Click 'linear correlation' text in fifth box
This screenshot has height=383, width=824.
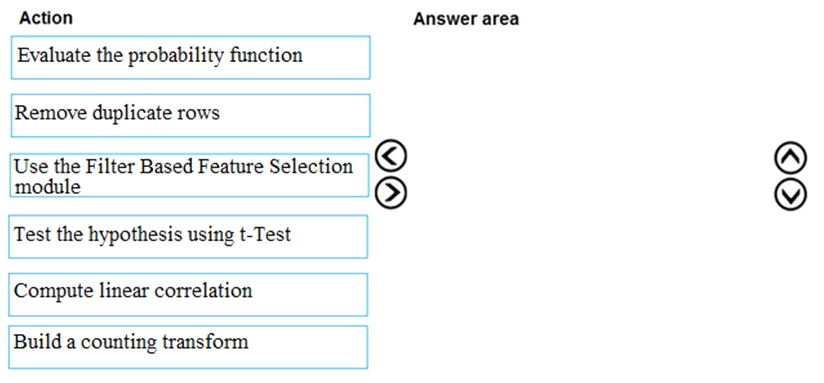[x=176, y=290]
